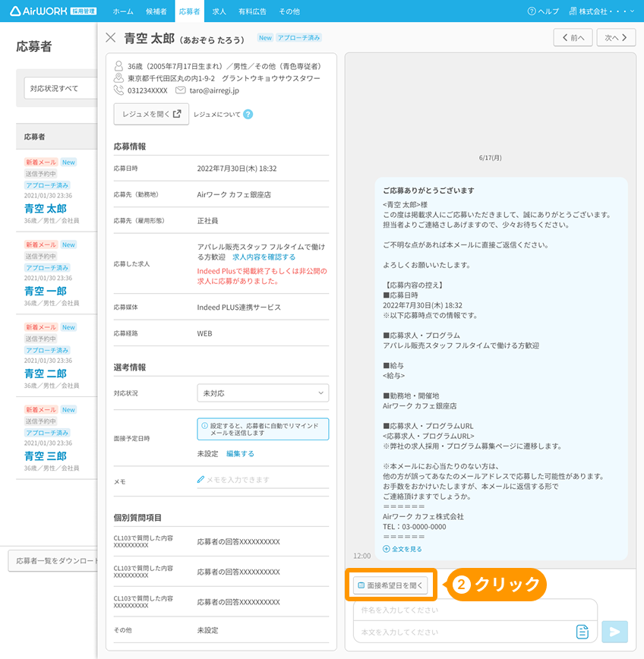Click the New tag beside applicant name
The height and width of the screenshot is (659, 644).
265,38
